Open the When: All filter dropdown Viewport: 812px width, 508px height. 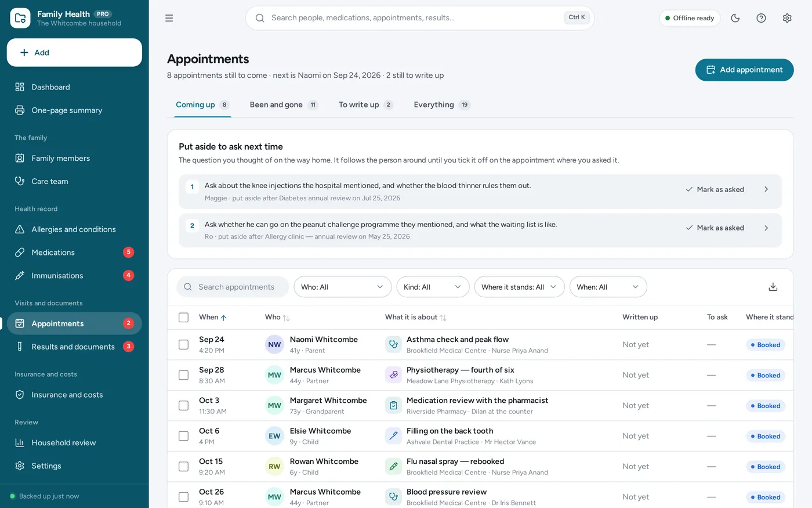(608, 287)
